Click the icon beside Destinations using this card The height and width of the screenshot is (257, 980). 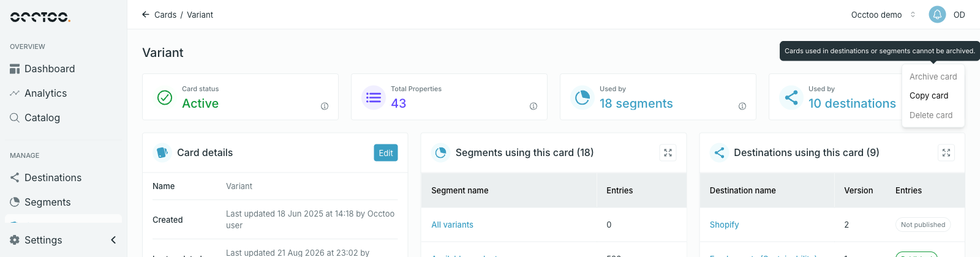point(719,152)
